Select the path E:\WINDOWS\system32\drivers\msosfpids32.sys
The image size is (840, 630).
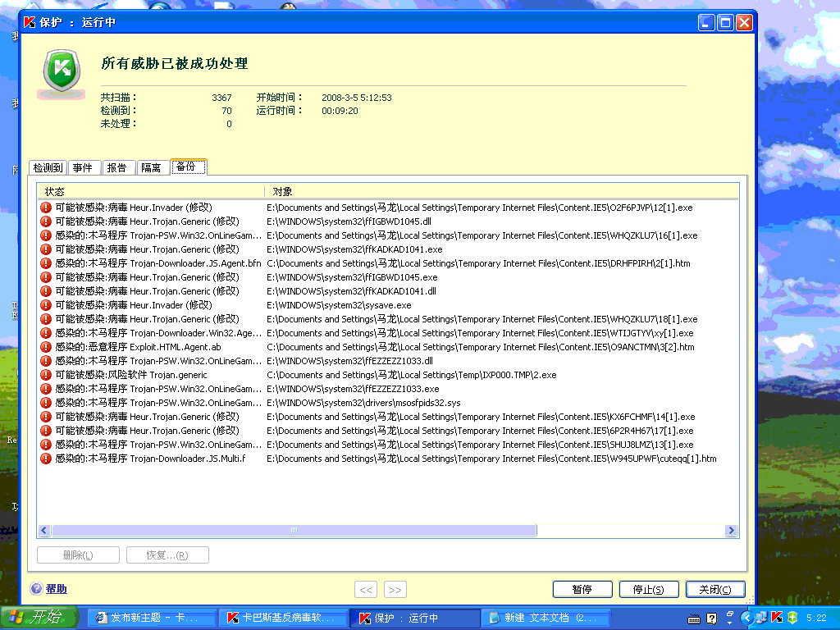(363, 402)
